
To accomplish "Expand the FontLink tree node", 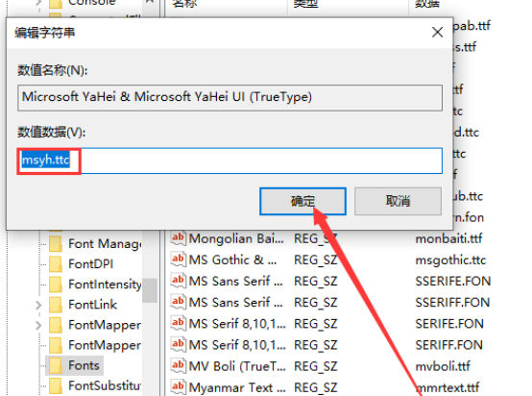I will tap(38, 305).
